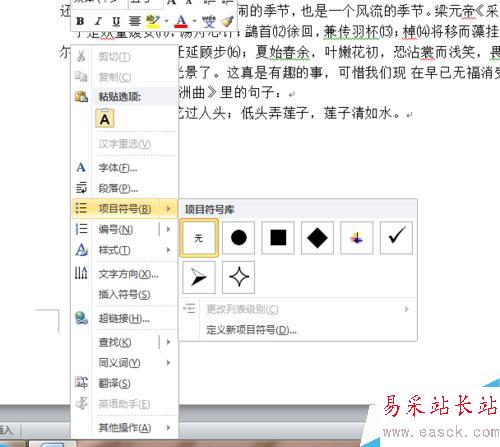Choose the arrowhead bullet

point(199,277)
